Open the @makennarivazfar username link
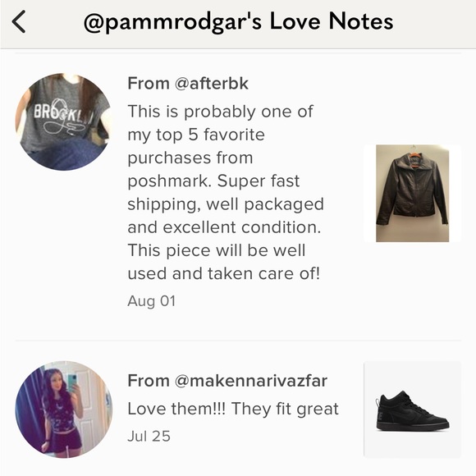This screenshot has width=476, height=476. click(251, 380)
